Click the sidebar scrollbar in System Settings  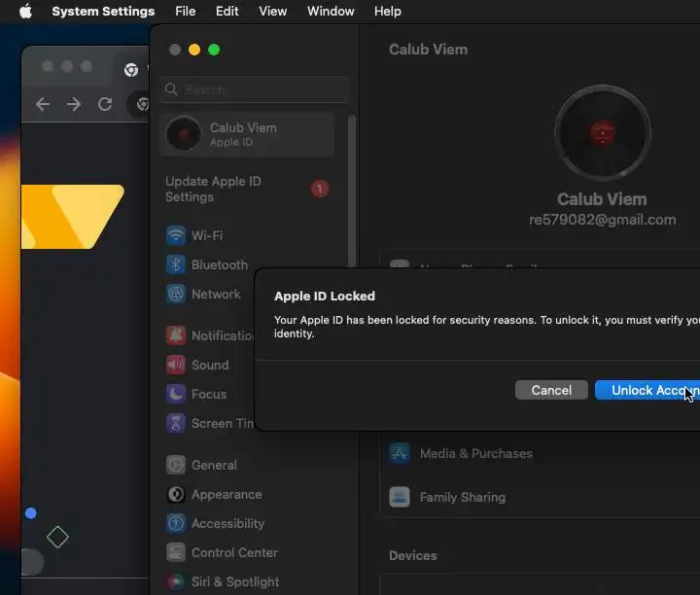[352, 192]
